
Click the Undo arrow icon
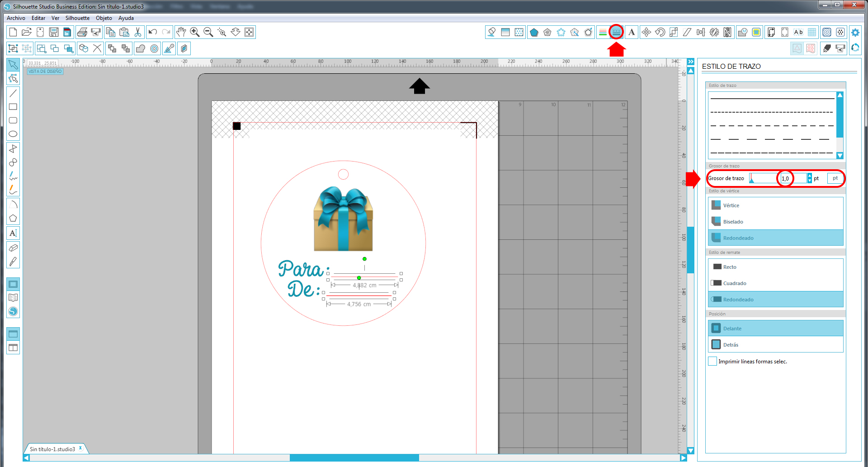[152, 32]
